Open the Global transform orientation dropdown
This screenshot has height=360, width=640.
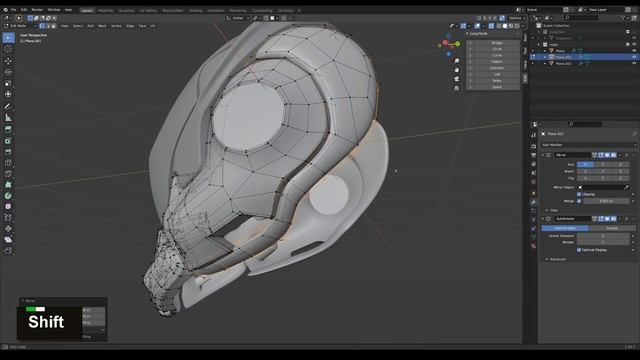pyautogui.click(x=238, y=18)
